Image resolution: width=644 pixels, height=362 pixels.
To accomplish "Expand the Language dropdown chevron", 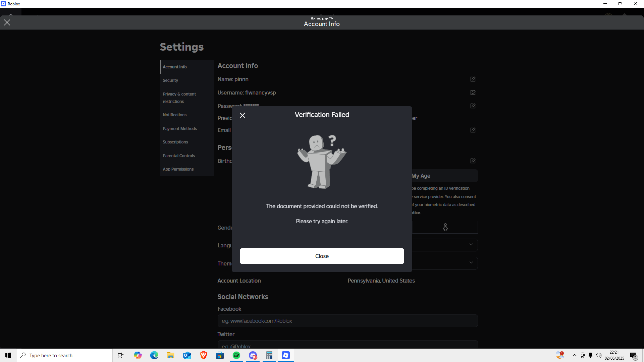I will pos(471,245).
